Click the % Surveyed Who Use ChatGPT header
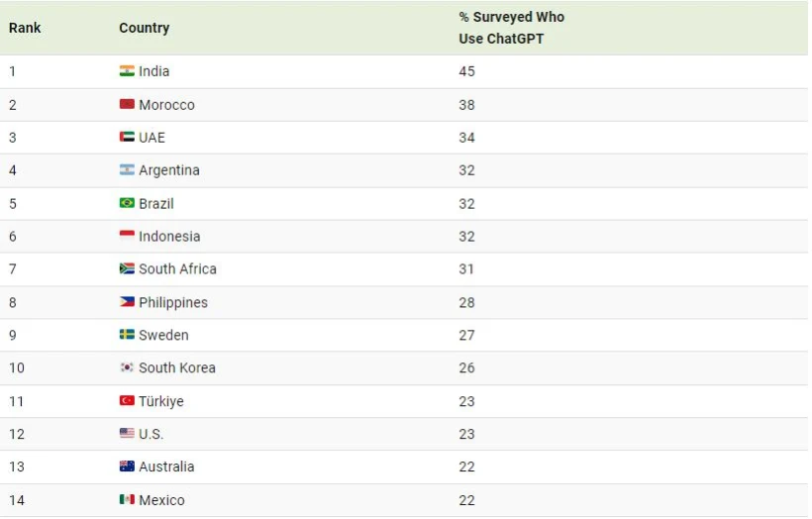Image resolution: width=812 pixels, height=519 pixels. click(x=511, y=28)
